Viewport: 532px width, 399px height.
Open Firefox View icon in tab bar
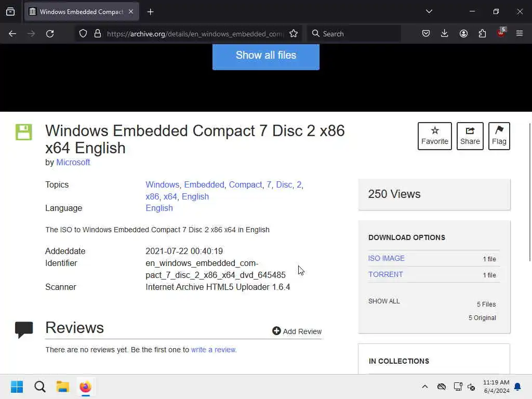pyautogui.click(x=10, y=12)
